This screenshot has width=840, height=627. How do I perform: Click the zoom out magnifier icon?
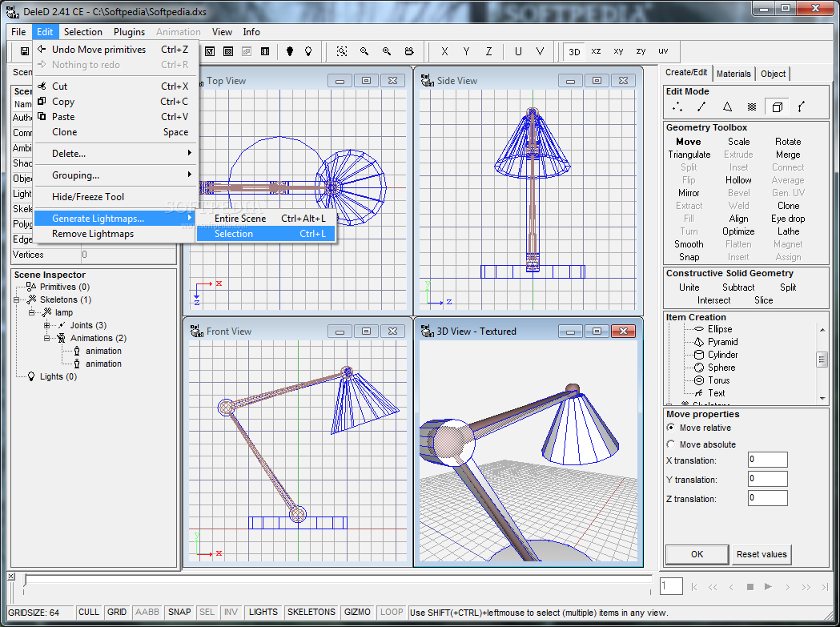(364, 51)
